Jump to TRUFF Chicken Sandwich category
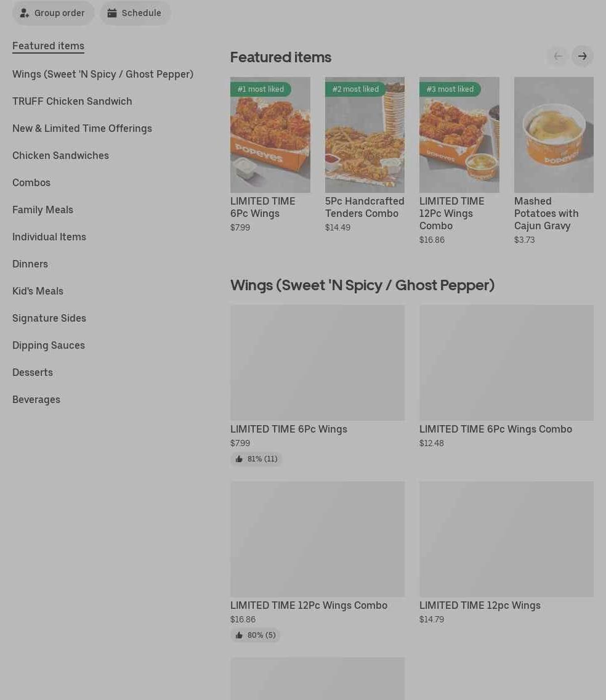The width and height of the screenshot is (606, 700). click(72, 101)
